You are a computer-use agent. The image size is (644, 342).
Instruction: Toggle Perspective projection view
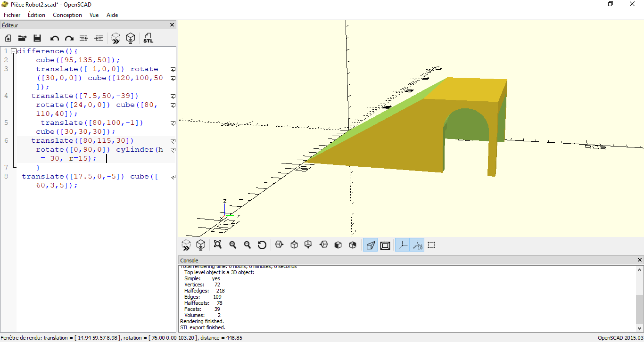pyautogui.click(x=370, y=245)
